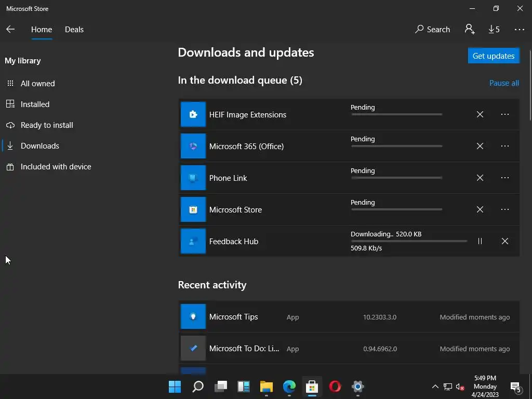Click the HEIF Image Extensions progress bar
The width and height of the screenshot is (532, 399).
396,114
